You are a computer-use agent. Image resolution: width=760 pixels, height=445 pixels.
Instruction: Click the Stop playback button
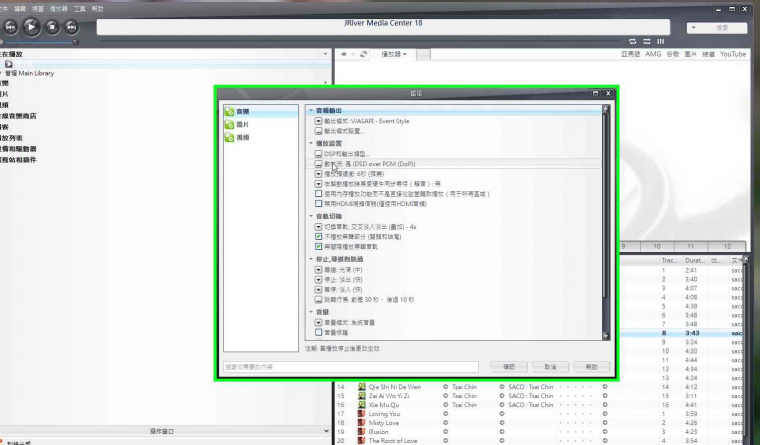point(52,27)
